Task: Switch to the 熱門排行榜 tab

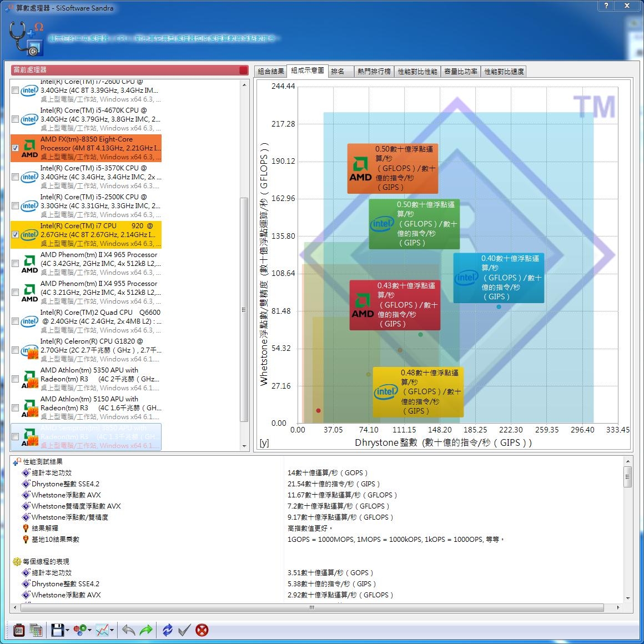Action: point(374,72)
